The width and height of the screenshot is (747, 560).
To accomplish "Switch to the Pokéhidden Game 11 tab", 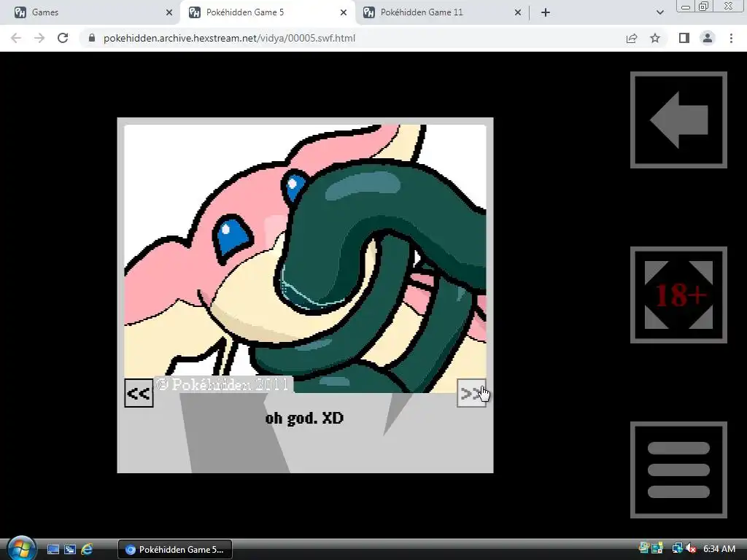I will pos(442,12).
